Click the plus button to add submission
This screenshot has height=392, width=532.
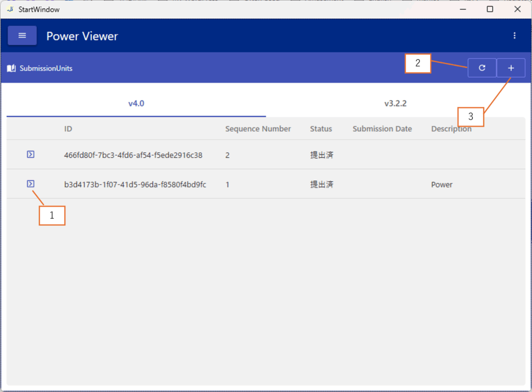coord(511,68)
